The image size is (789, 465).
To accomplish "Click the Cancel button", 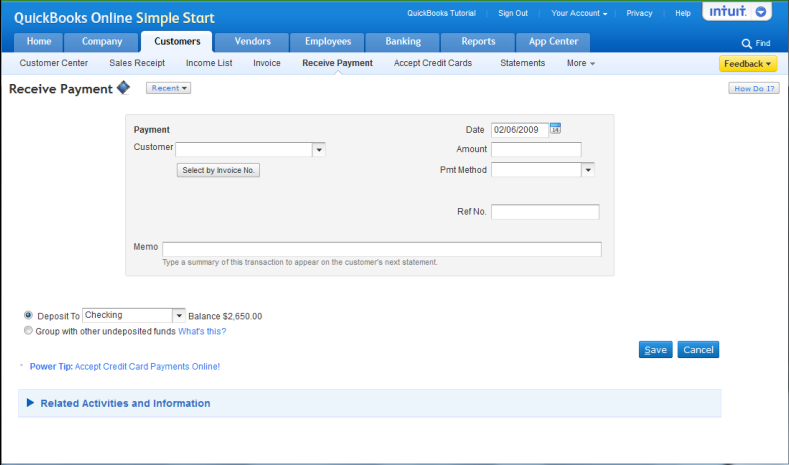I will coord(698,350).
